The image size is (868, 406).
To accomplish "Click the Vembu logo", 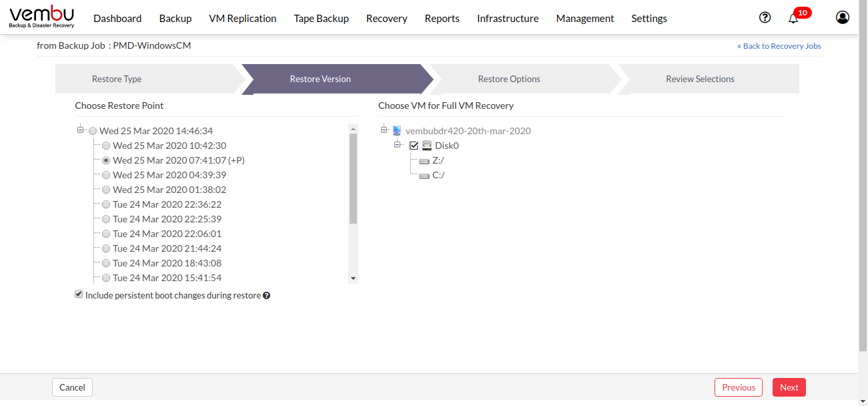I will pos(42,17).
